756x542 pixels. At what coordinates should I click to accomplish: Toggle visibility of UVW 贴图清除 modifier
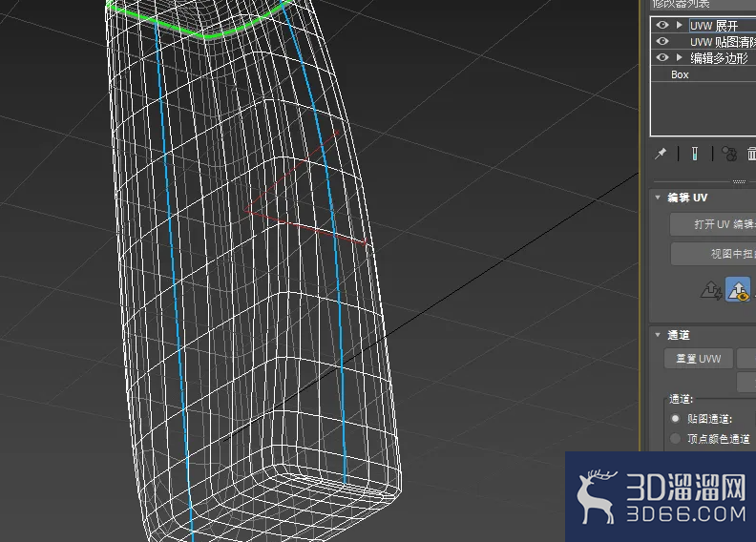[x=662, y=41]
